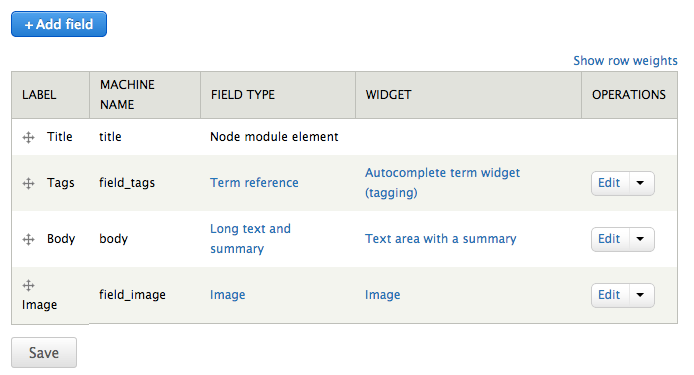The width and height of the screenshot is (694, 375).
Task: Click the Operations column header
Action: 628,95
